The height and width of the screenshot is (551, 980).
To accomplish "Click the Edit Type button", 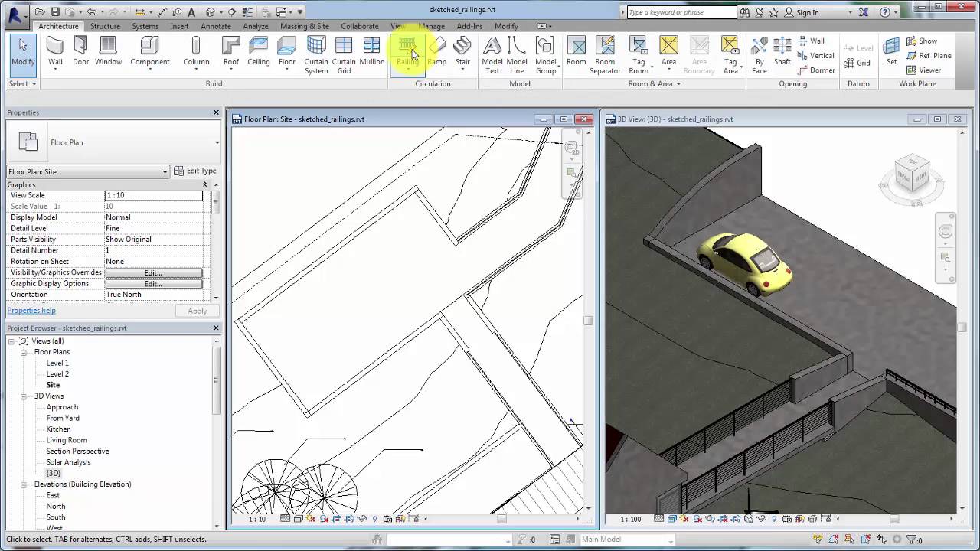I will tap(195, 171).
